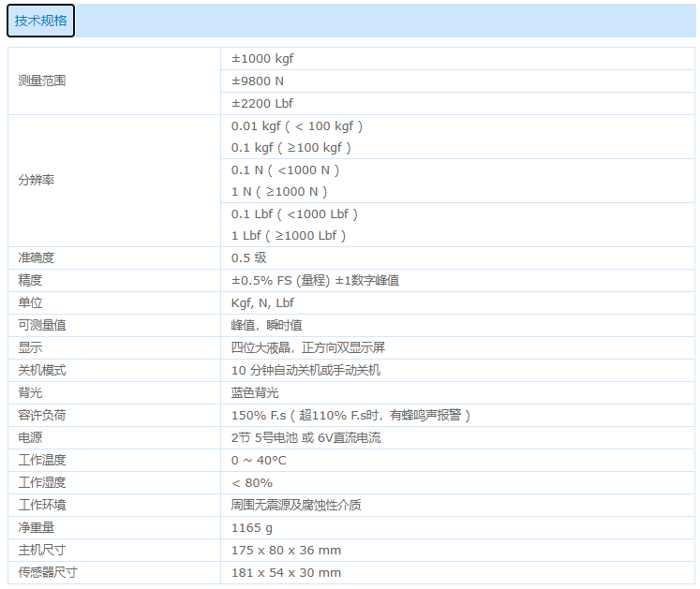The height and width of the screenshot is (589, 700).
Task: Select the 10 分钟自动关机 shutdown mode text
Action: 305,370
